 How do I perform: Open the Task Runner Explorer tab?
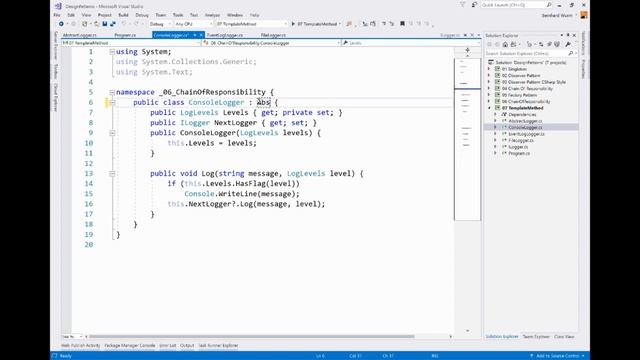(x=218, y=346)
